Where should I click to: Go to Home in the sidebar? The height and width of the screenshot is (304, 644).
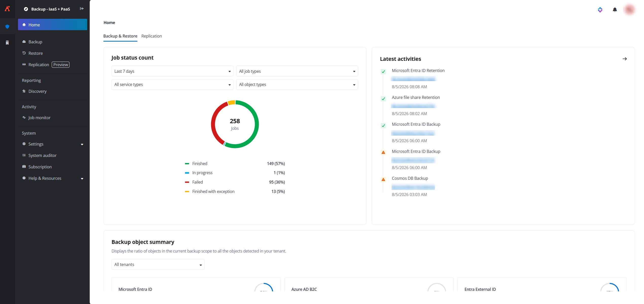pos(52,25)
